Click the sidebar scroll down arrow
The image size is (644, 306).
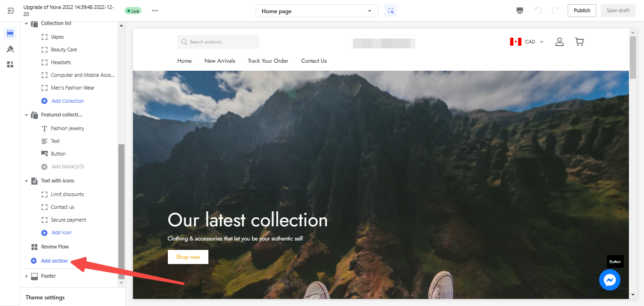point(121,283)
